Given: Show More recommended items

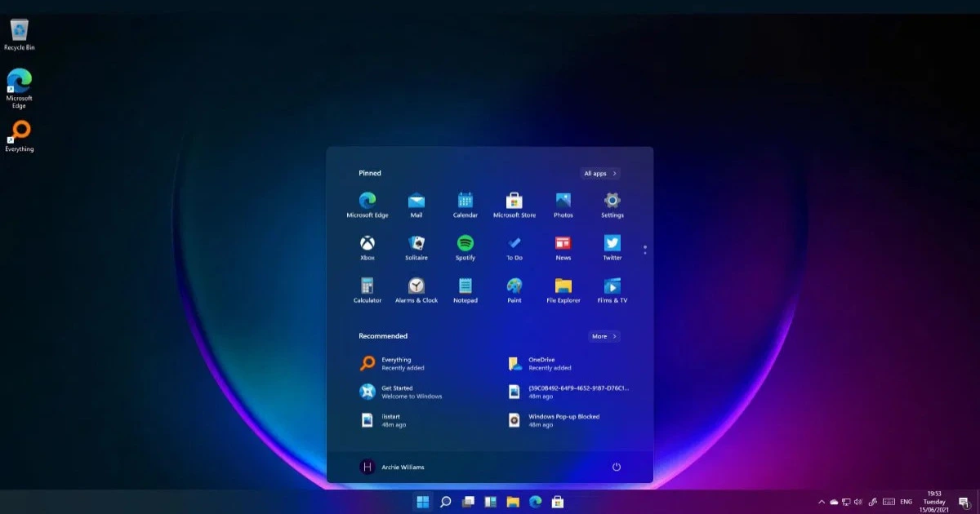Looking at the screenshot, I should click(x=604, y=336).
